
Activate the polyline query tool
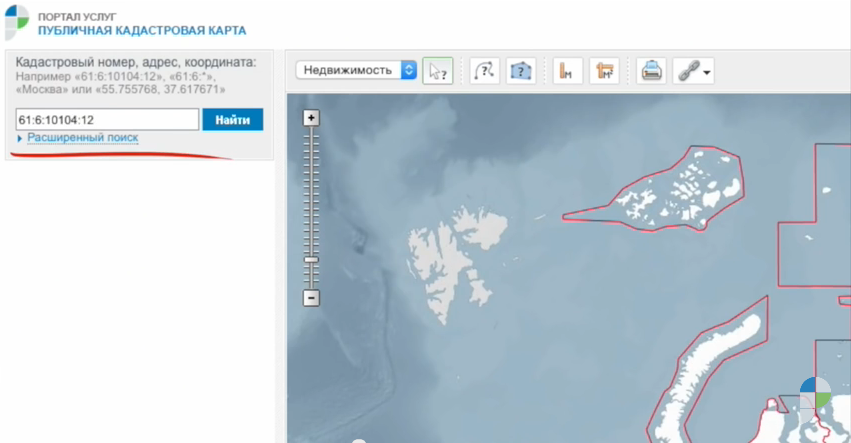484,71
